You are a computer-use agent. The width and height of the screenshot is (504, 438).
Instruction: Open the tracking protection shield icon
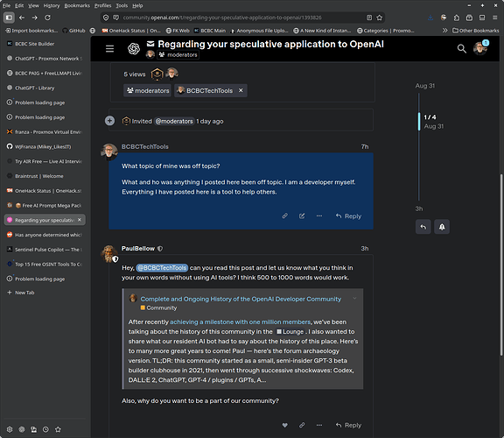(106, 18)
